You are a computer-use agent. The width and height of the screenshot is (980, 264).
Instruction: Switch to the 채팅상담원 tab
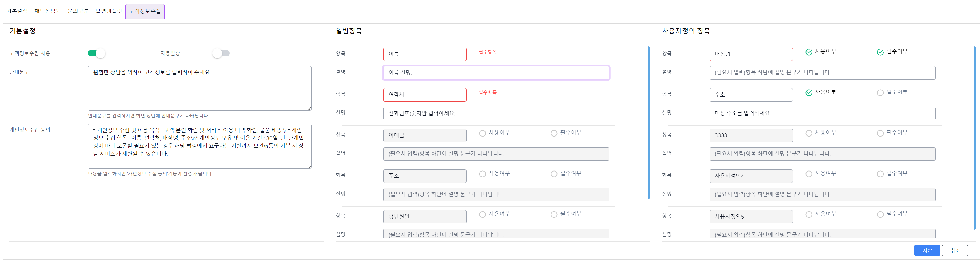(x=48, y=11)
